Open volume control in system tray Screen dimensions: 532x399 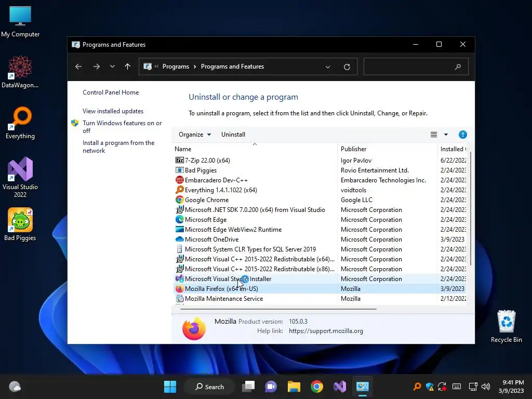tap(486, 387)
